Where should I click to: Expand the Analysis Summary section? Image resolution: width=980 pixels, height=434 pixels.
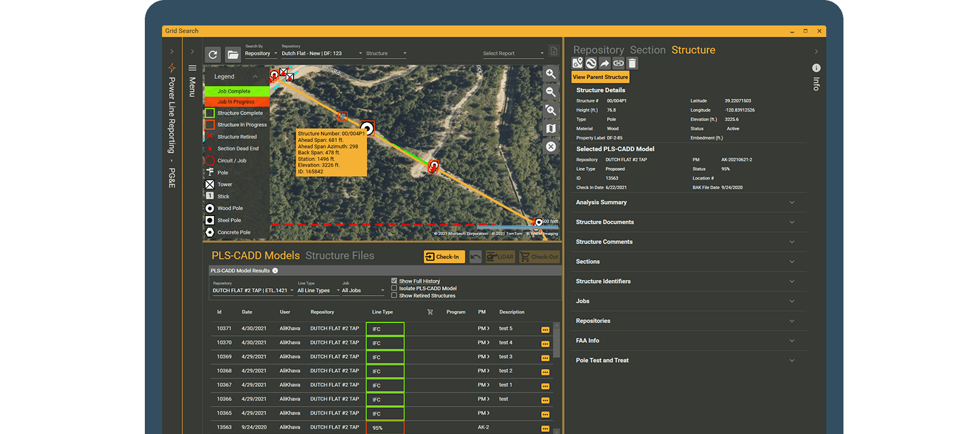coord(688,203)
